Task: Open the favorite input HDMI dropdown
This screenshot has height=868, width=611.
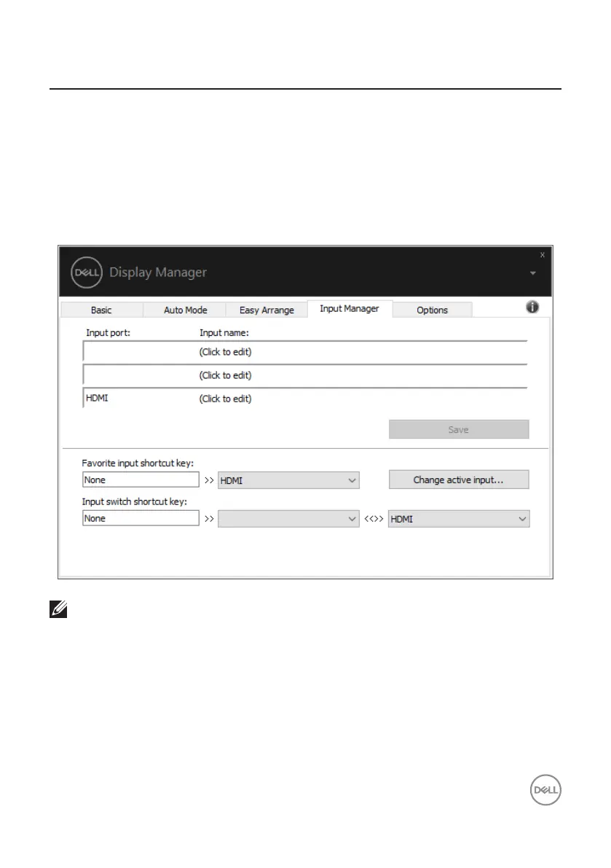Action: pyautogui.click(x=288, y=480)
